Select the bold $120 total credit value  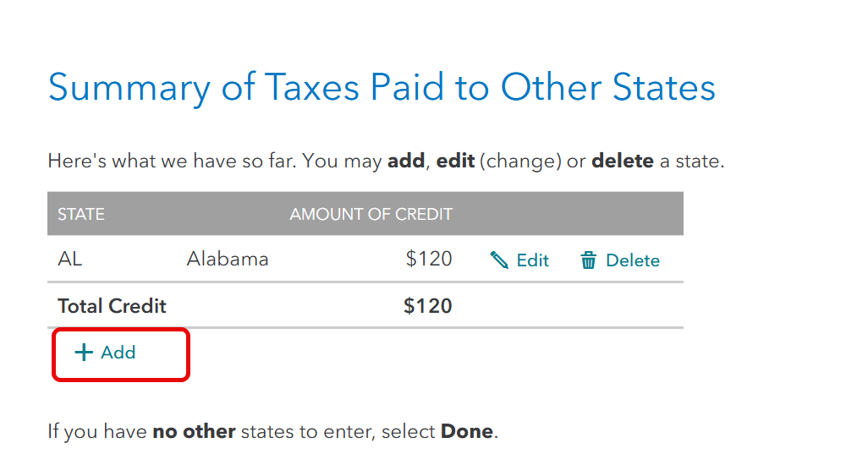point(428,306)
